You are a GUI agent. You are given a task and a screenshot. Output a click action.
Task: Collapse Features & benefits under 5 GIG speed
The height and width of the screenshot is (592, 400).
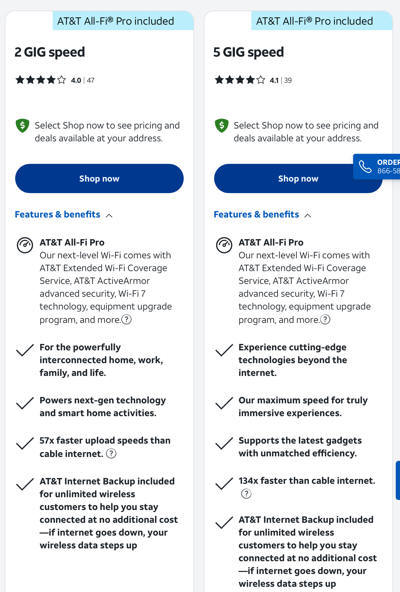(263, 215)
